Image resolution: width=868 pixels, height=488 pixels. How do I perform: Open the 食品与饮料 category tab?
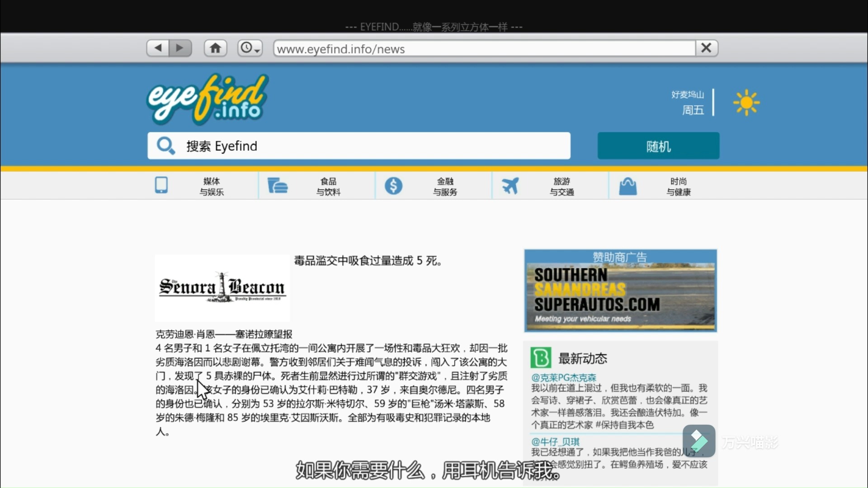point(328,185)
